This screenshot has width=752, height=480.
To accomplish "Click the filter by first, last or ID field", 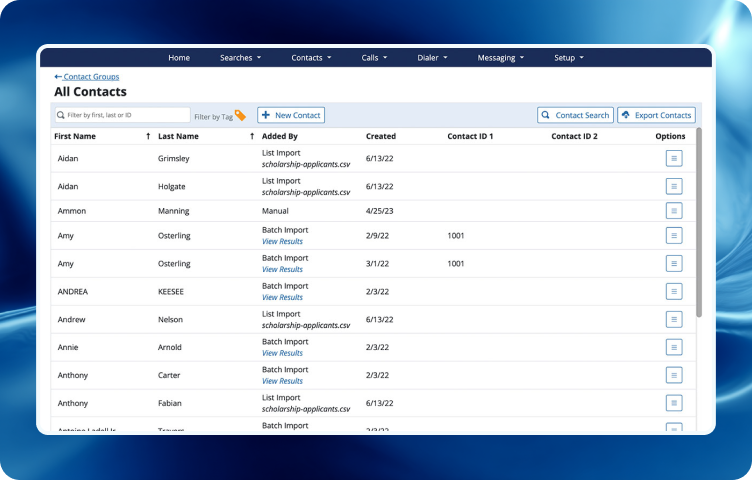I will 122,116.
